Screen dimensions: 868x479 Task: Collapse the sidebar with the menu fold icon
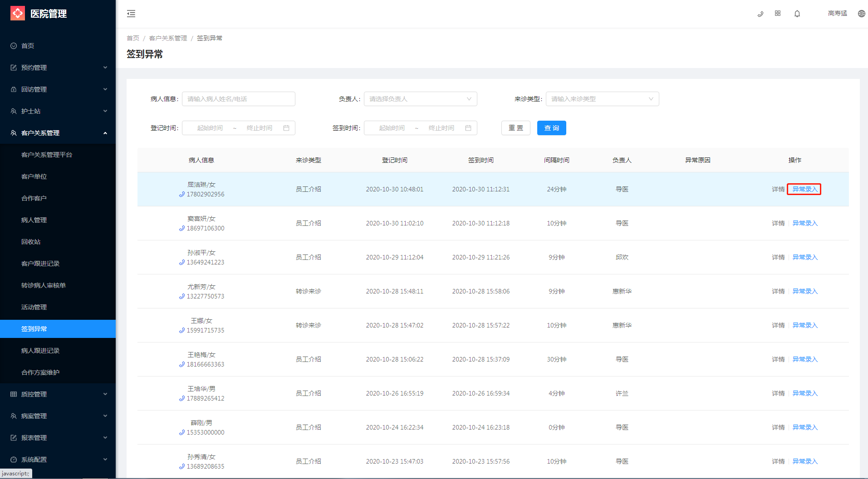point(131,14)
